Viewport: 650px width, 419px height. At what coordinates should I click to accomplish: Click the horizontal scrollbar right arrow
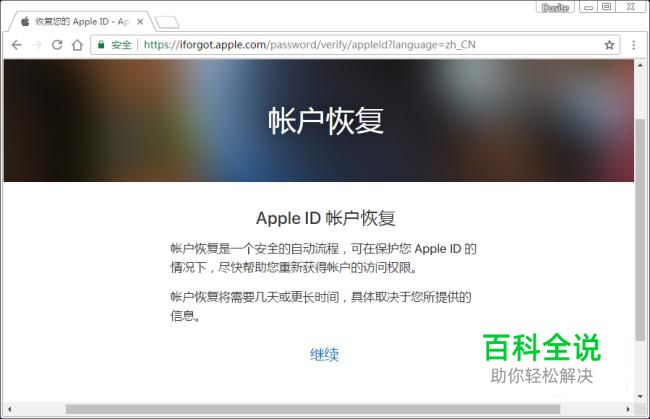pos(628,409)
